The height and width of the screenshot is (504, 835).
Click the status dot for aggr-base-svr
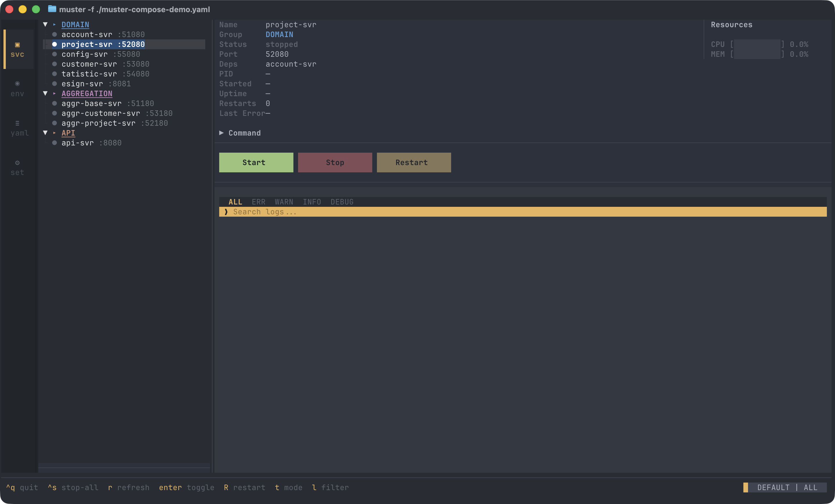(54, 104)
